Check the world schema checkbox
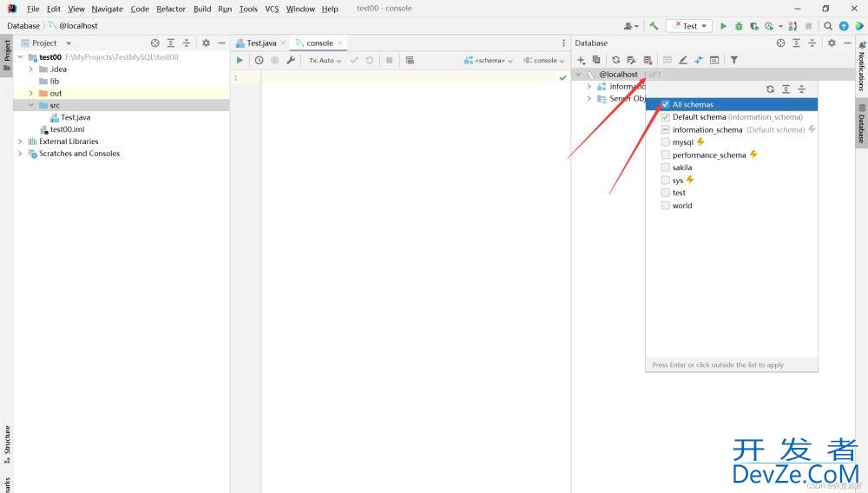This screenshot has height=493, width=868. point(666,206)
